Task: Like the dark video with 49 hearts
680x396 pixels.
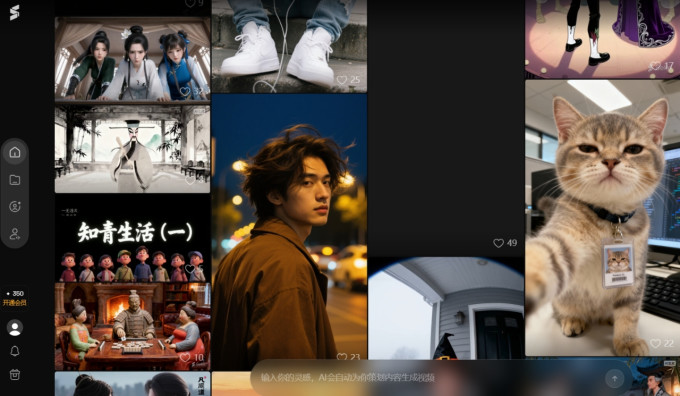Action: point(498,243)
